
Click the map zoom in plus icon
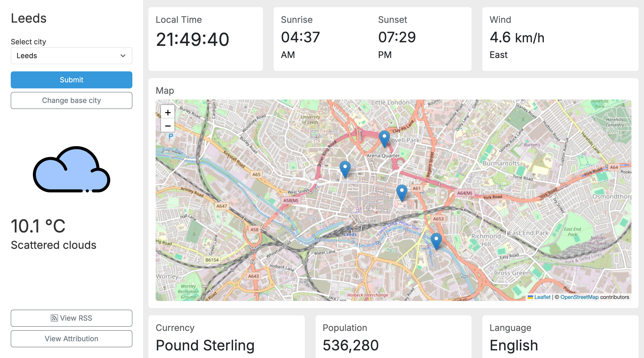pos(168,113)
